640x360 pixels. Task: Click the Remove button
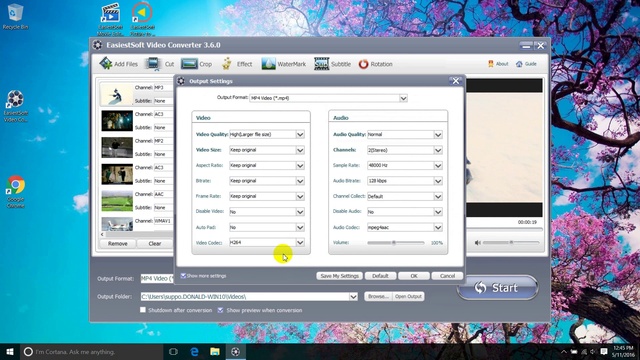118,243
